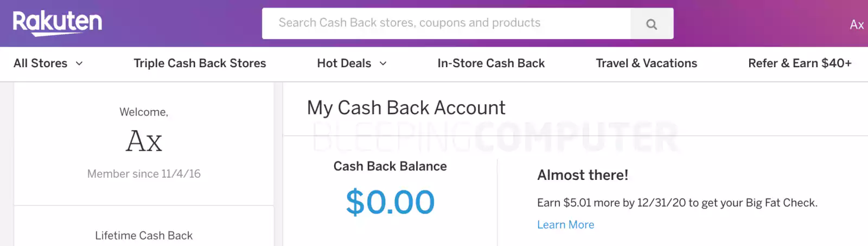Open Refer & Earn $40+ page
The image size is (868, 246).
[x=800, y=63]
